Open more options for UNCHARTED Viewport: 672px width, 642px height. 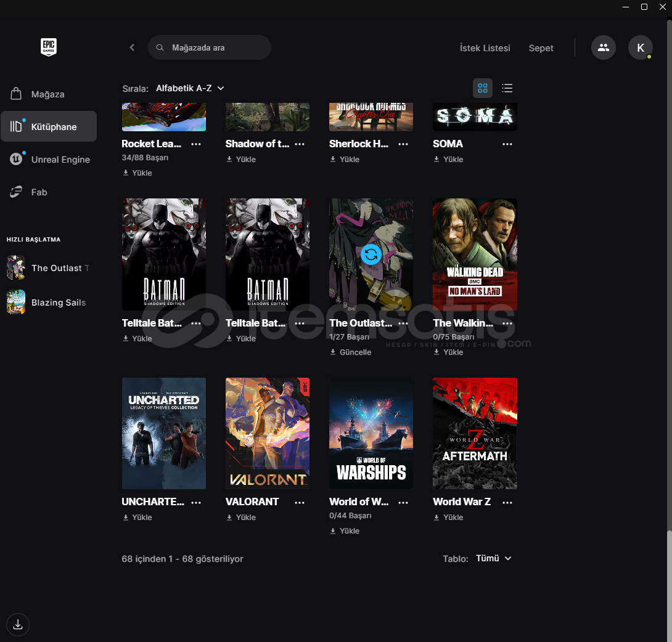pos(196,502)
